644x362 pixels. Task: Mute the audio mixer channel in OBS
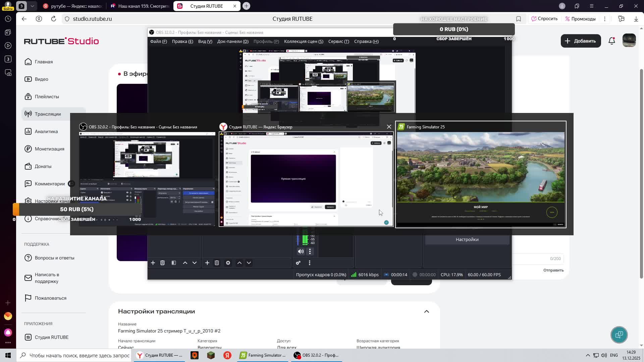point(301,251)
